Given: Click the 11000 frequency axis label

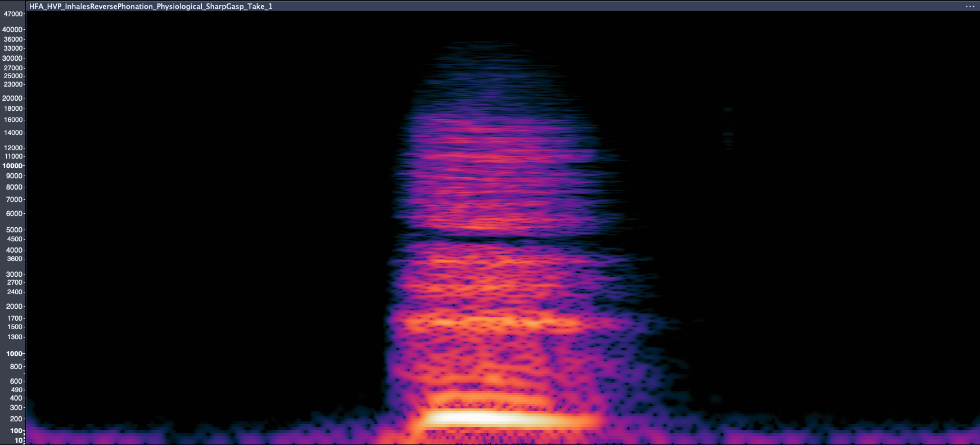Looking at the screenshot, I should pos(13,156).
